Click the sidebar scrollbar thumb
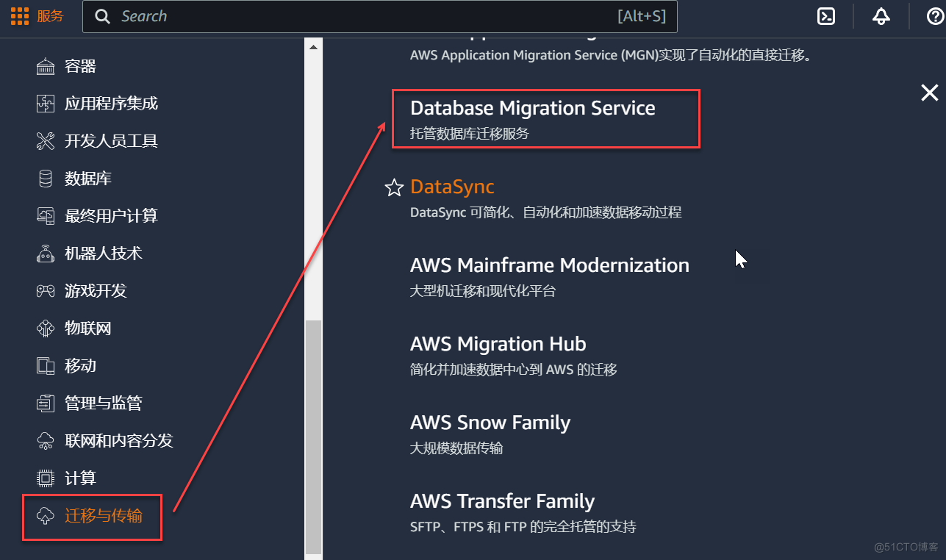 point(313,437)
